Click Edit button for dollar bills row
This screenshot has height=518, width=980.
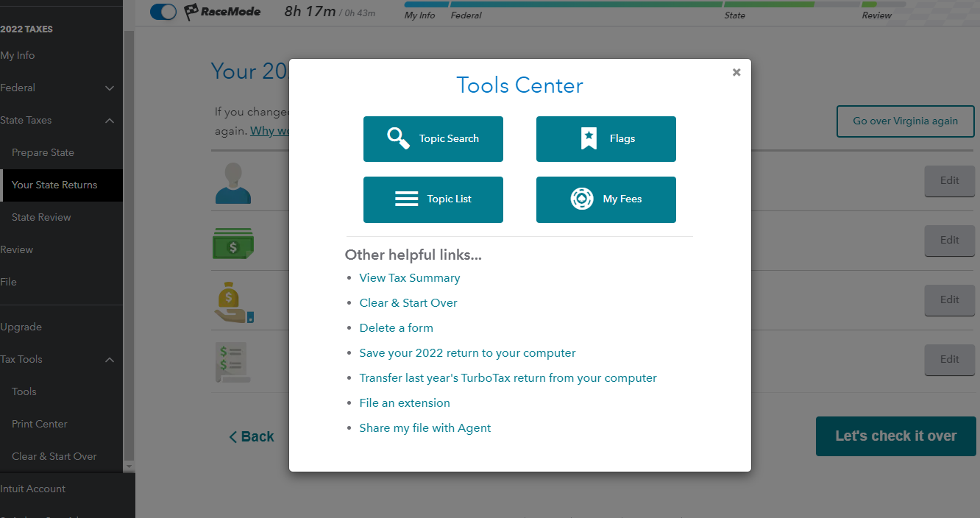click(950, 241)
